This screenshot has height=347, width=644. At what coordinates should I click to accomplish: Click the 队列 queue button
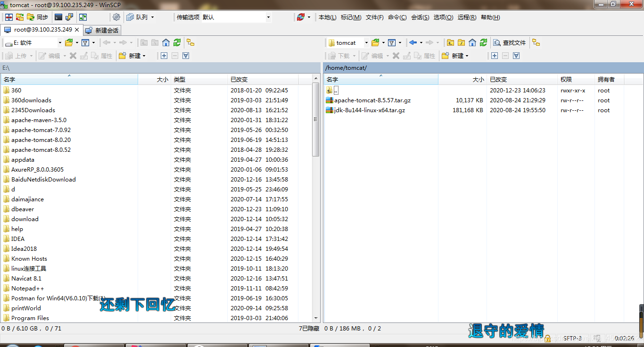(137, 17)
